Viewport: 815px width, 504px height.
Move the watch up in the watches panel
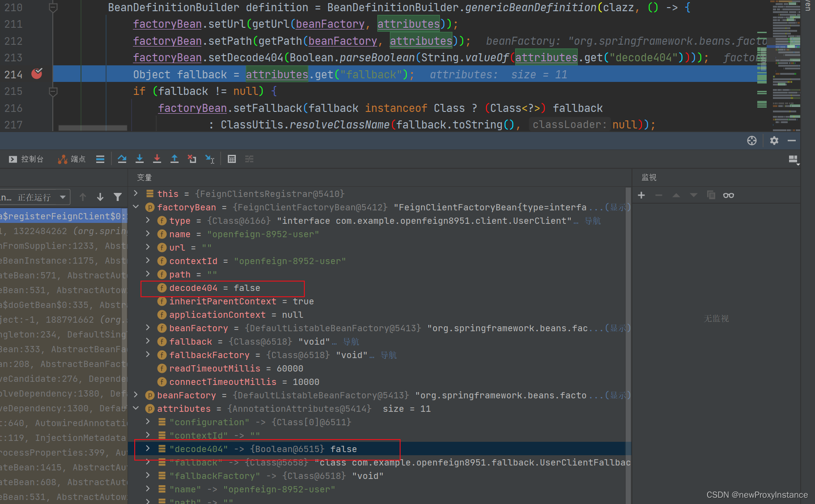(x=676, y=195)
